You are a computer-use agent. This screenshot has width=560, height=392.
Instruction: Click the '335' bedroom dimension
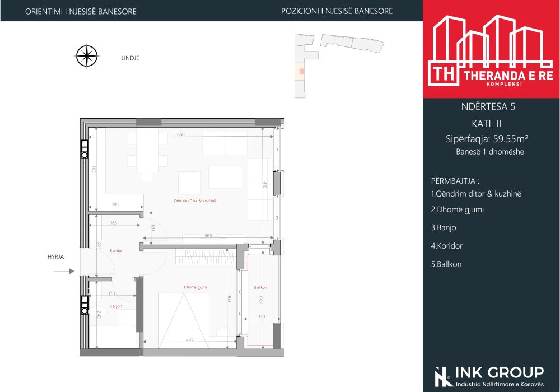coord(190,339)
